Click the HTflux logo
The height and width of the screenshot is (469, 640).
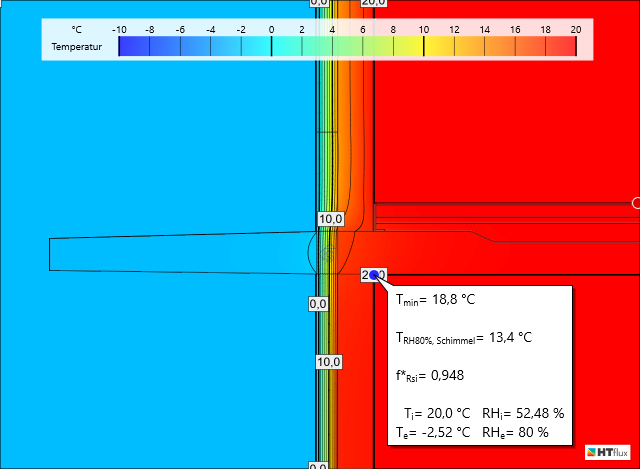click(604, 452)
